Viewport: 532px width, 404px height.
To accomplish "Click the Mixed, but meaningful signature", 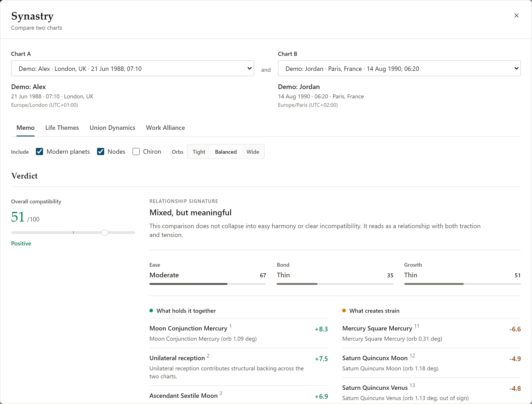I will [x=190, y=212].
